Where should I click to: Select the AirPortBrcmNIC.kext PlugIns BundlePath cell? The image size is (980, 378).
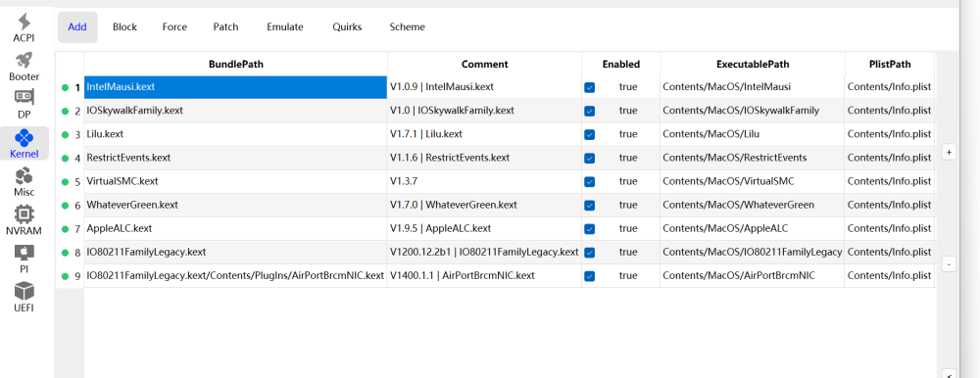pos(235,275)
